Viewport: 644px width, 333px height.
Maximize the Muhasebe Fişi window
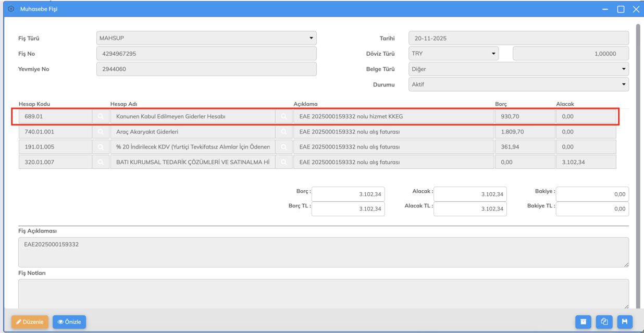pos(621,9)
